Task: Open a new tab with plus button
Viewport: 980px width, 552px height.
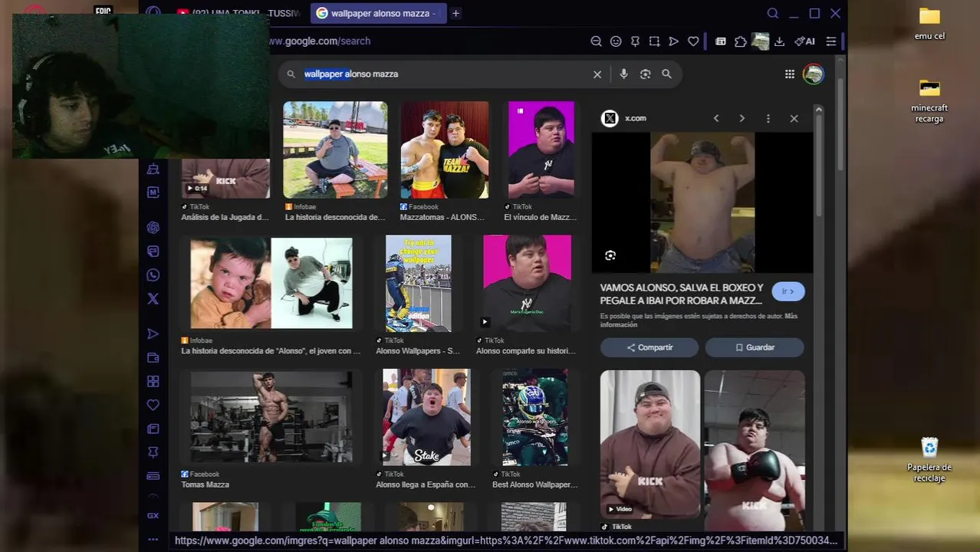Action: (455, 13)
